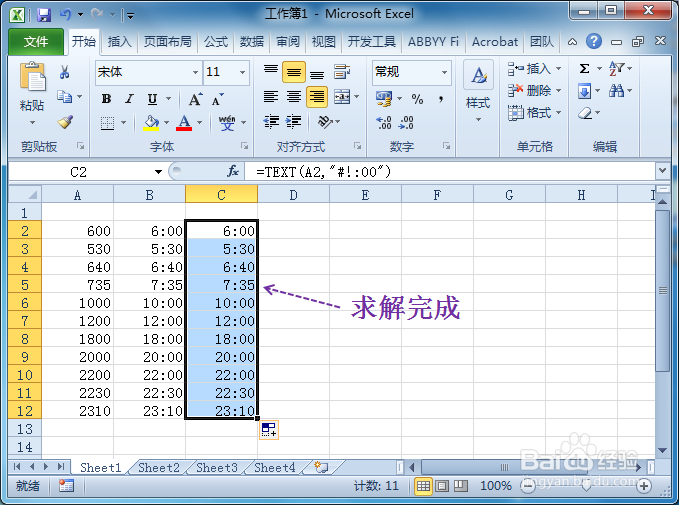Open the 文件 File tab
The image size is (679, 505).
point(36,42)
